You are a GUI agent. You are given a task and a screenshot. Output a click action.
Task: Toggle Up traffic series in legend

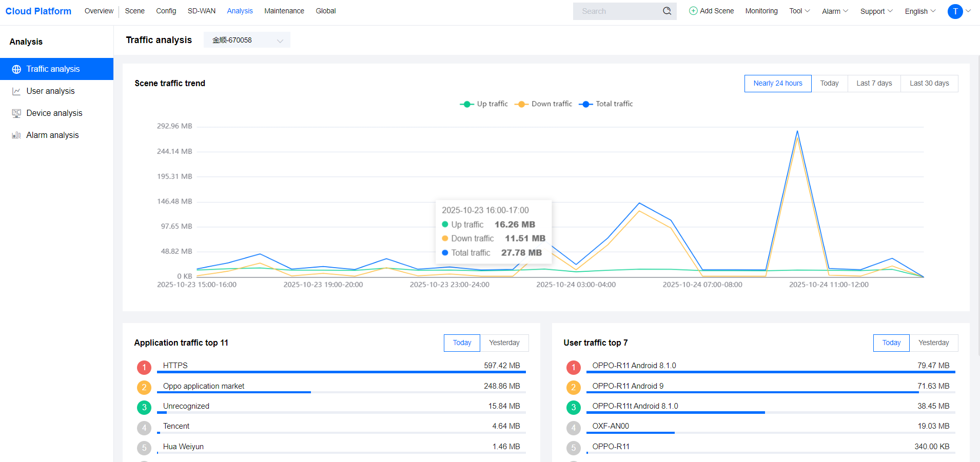tap(484, 104)
